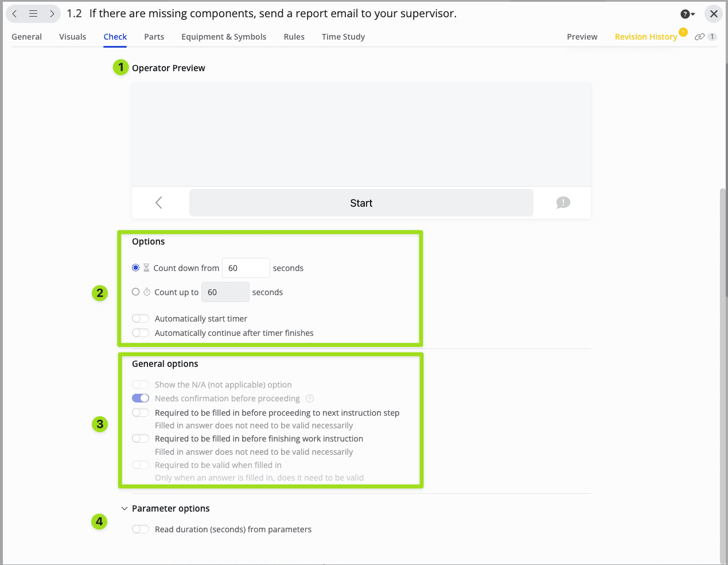Screen dimensions: 728x565
Task: Open the step list menu icon
Action: click(33, 14)
